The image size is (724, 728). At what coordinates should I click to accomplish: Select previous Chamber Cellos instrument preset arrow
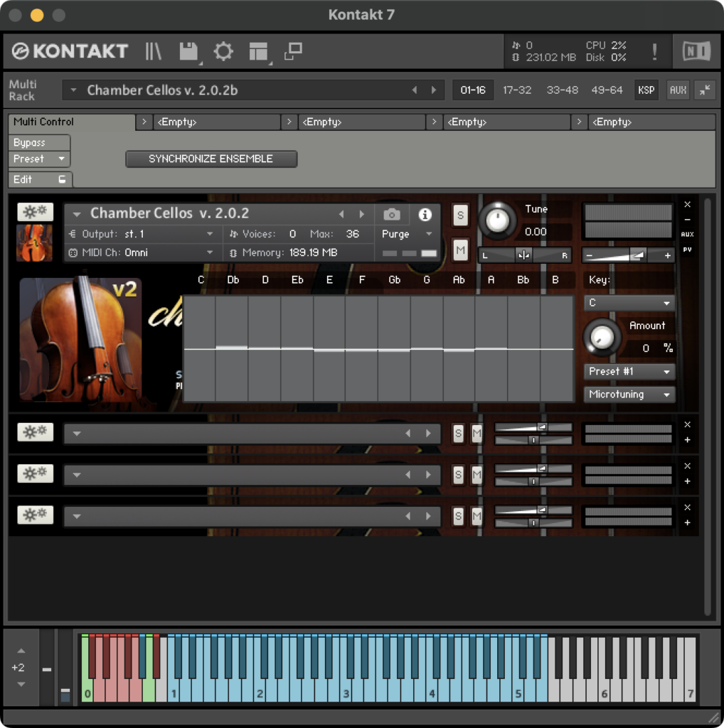pos(342,215)
